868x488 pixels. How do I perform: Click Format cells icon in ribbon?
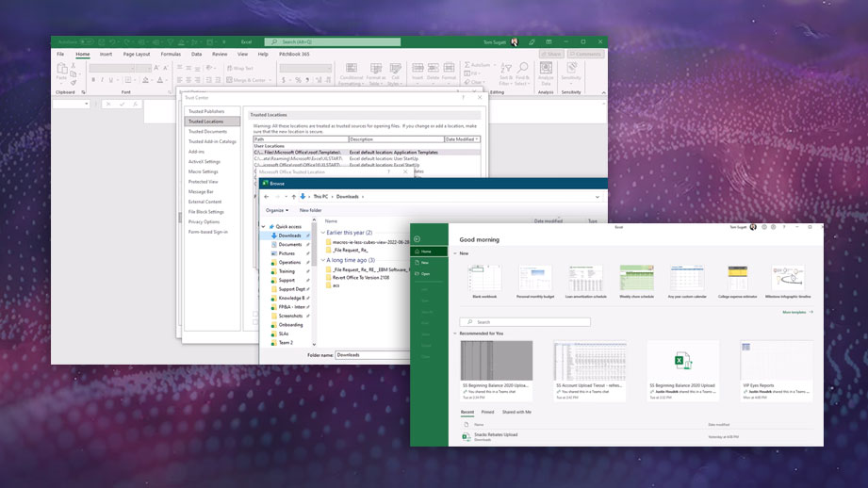[x=449, y=69]
